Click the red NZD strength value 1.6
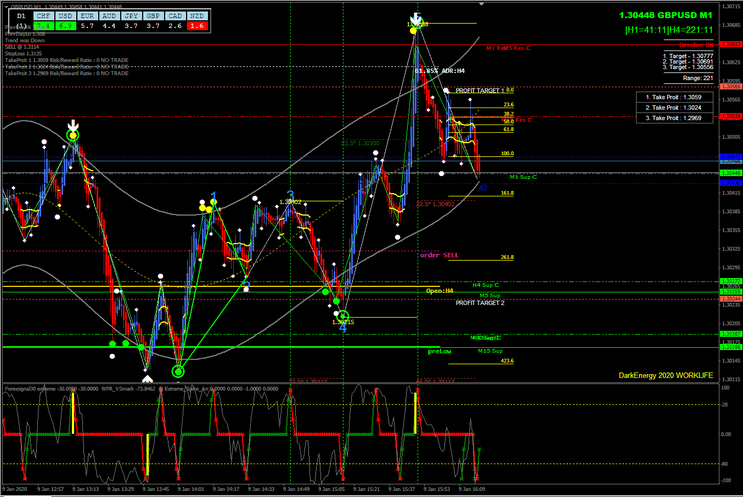 click(197, 27)
